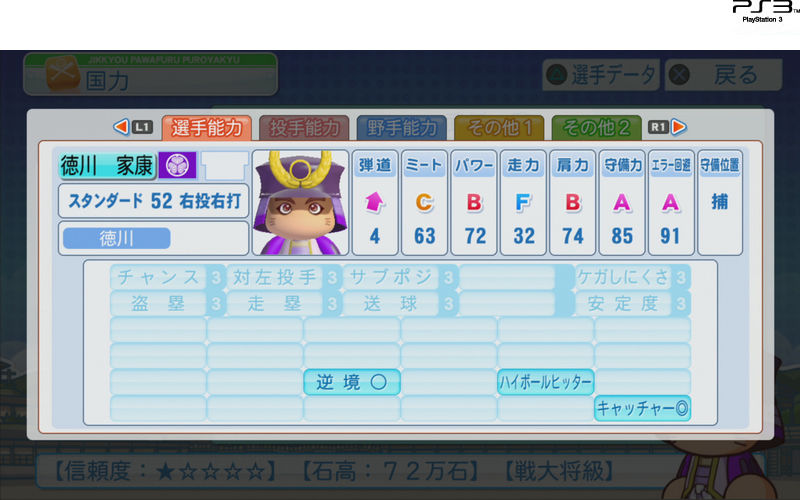Click the X circle icon on 戻る
Image resolution: width=800 pixels, height=500 pixels.
[679, 75]
